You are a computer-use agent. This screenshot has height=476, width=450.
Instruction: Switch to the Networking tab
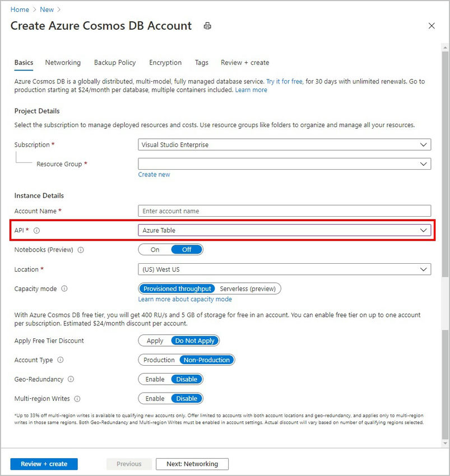tap(63, 63)
